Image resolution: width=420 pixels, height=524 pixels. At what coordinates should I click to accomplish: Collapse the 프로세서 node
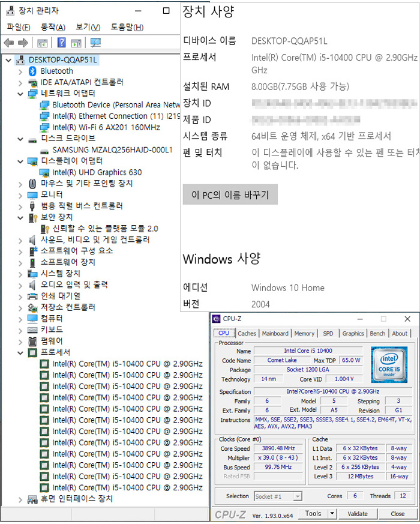pos(20,353)
